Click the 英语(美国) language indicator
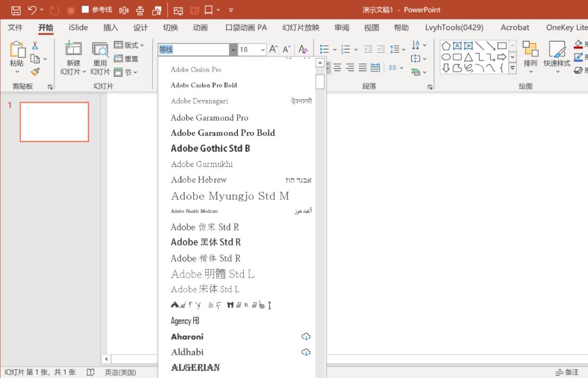The height and width of the screenshot is (378, 588). pyautogui.click(x=120, y=373)
